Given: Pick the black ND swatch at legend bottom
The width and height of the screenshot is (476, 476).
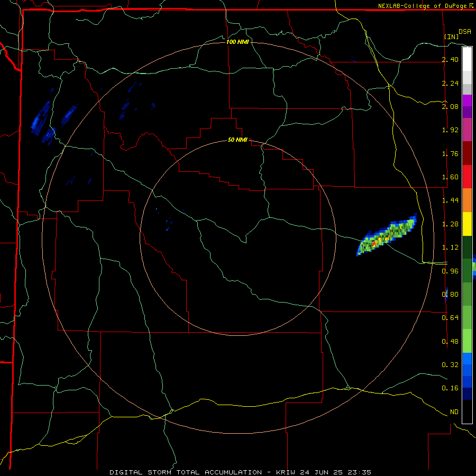Looking at the screenshot, I should pos(467,411).
